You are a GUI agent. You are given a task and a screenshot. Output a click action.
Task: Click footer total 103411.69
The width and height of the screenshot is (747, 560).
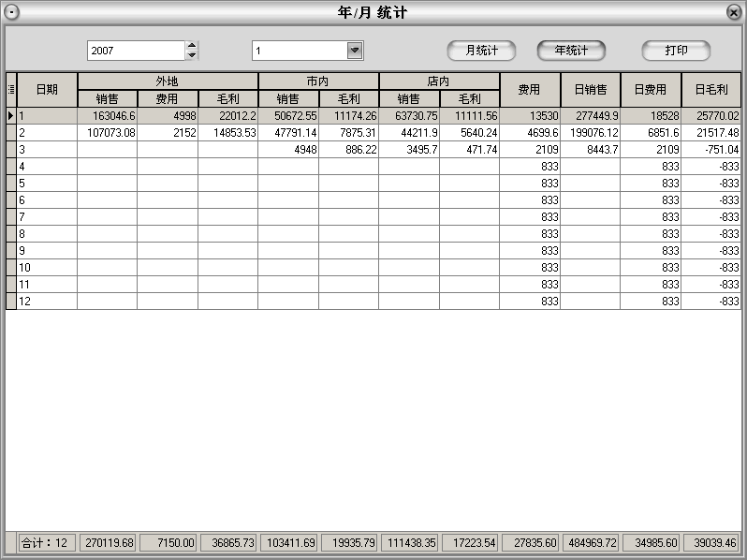288,543
